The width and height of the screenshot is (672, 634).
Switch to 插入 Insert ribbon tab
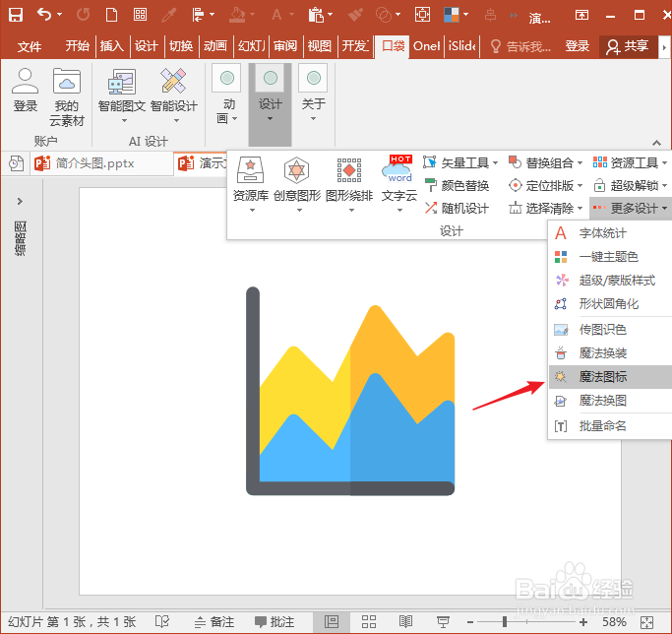tap(112, 46)
